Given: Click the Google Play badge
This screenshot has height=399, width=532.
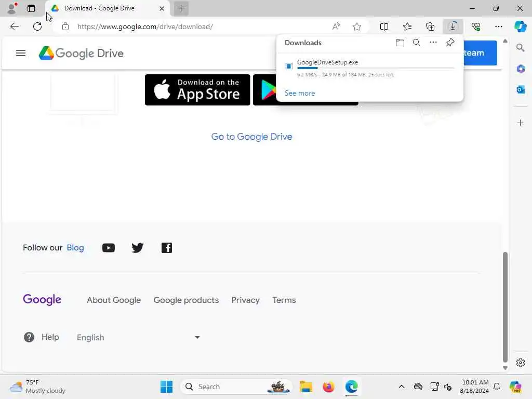Looking at the screenshot, I should click(x=265, y=90).
